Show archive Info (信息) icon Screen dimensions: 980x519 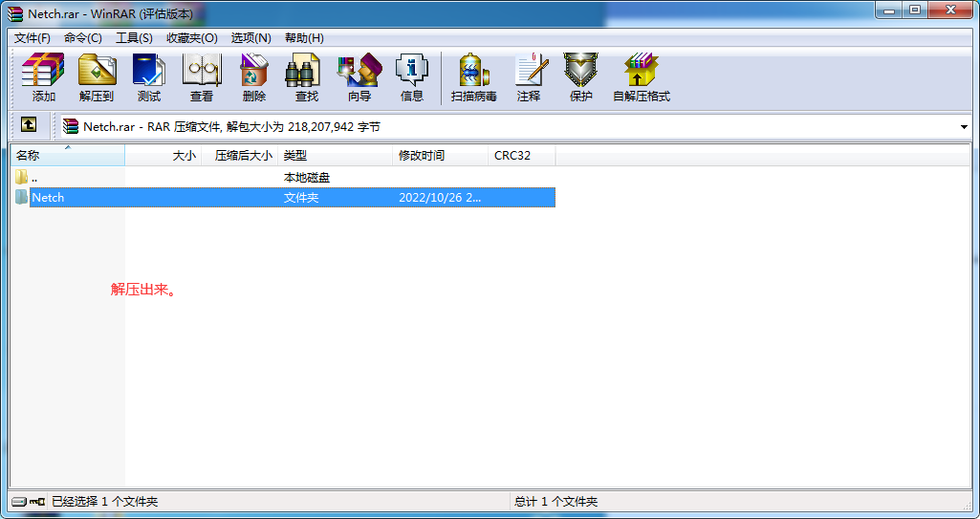coord(411,77)
